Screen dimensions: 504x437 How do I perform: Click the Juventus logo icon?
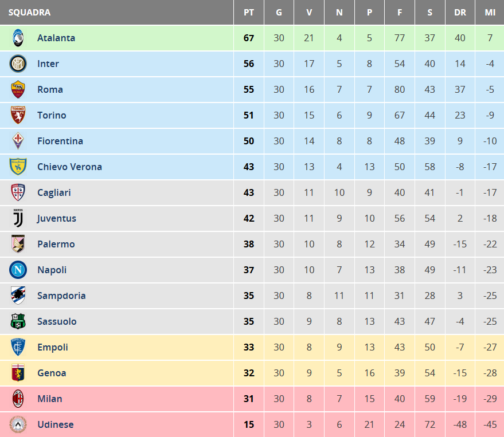tap(18, 218)
